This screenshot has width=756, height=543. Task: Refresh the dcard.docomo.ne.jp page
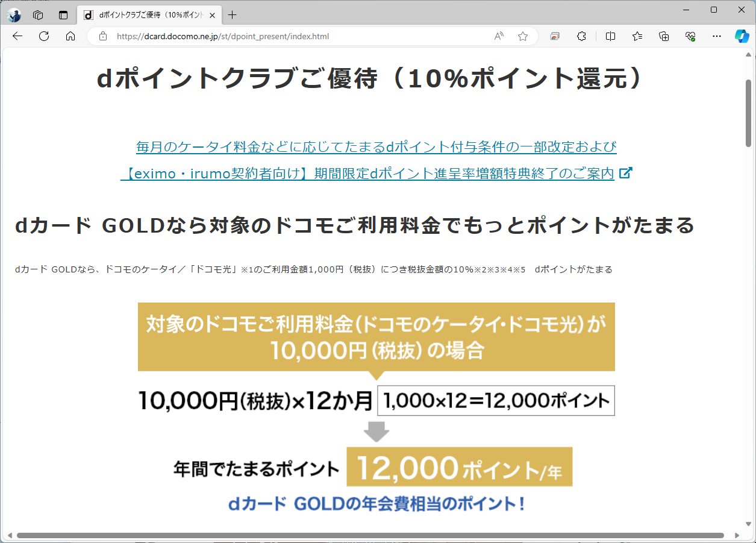coord(43,36)
